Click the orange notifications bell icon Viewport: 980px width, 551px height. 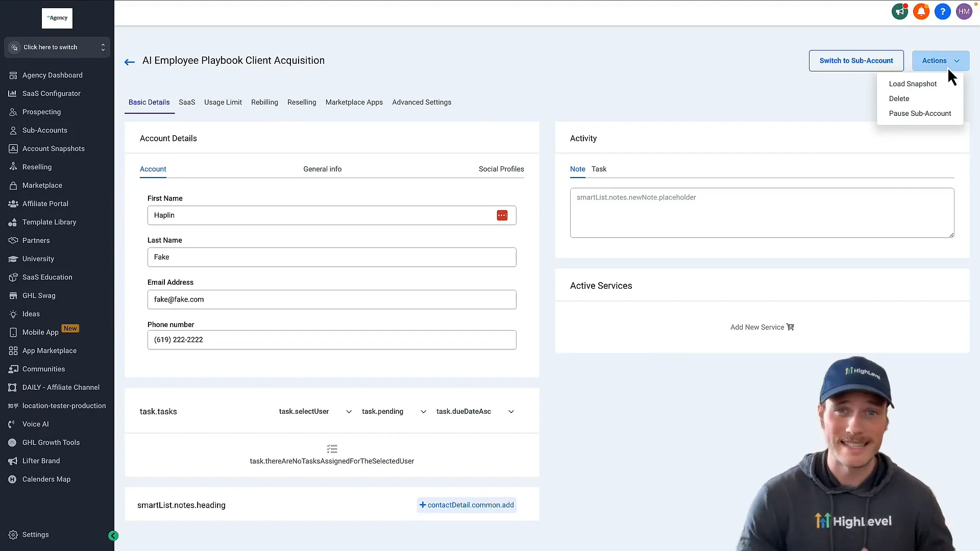click(921, 11)
